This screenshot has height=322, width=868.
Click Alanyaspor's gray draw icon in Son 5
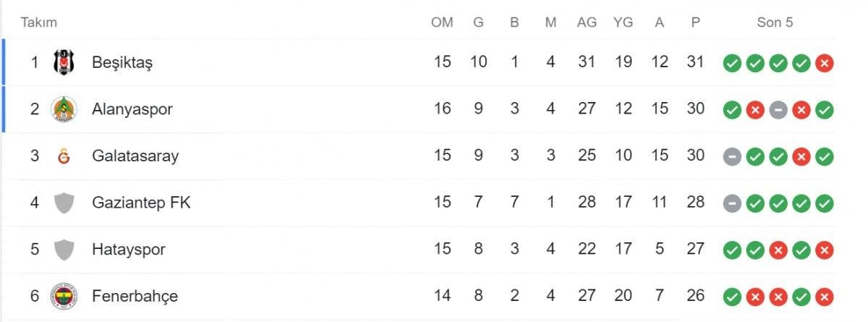click(x=778, y=110)
